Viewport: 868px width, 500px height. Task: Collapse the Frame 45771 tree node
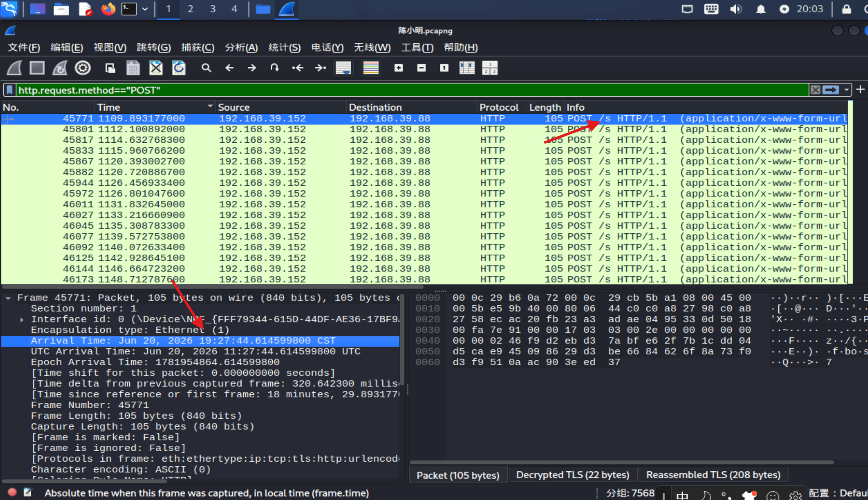coord(8,298)
